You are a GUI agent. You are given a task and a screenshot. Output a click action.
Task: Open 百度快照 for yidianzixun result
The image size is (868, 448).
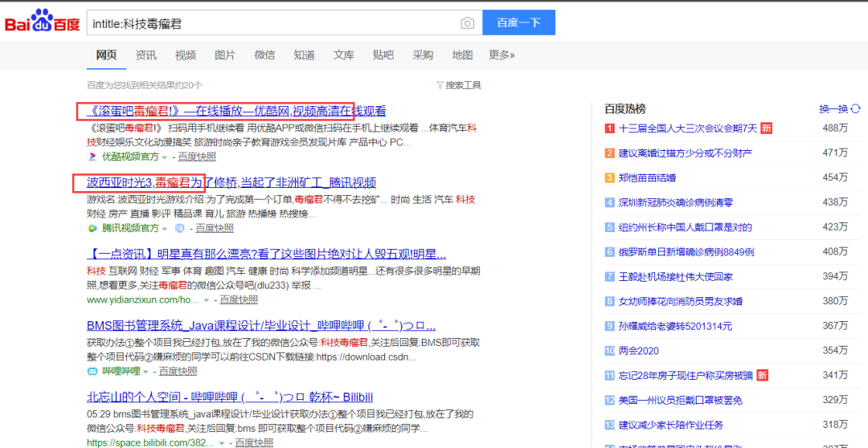239,300
